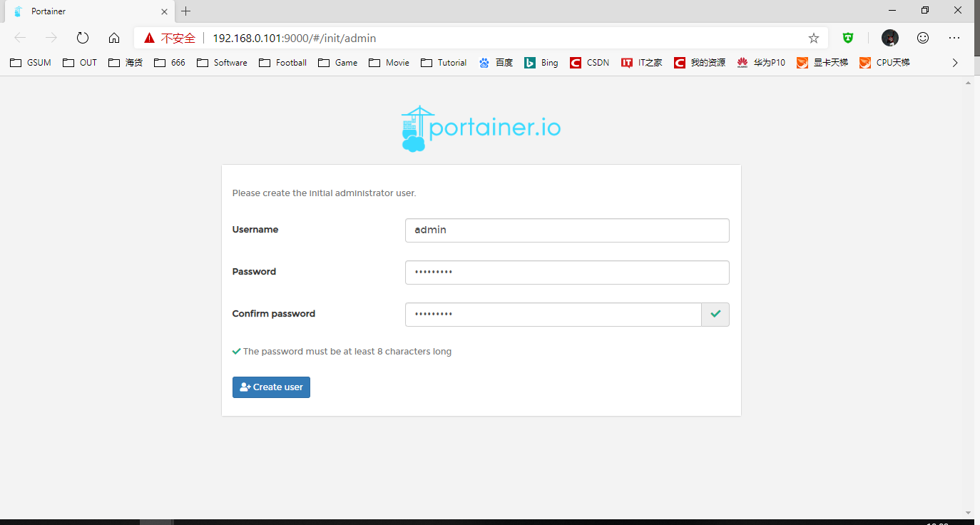
Task: Open the 百度 bookmark
Action: [495, 63]
